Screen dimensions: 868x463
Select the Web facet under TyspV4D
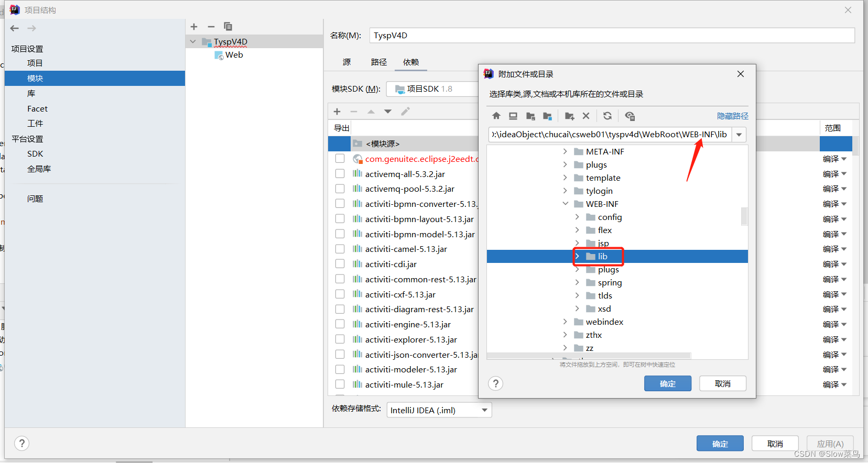229,55
